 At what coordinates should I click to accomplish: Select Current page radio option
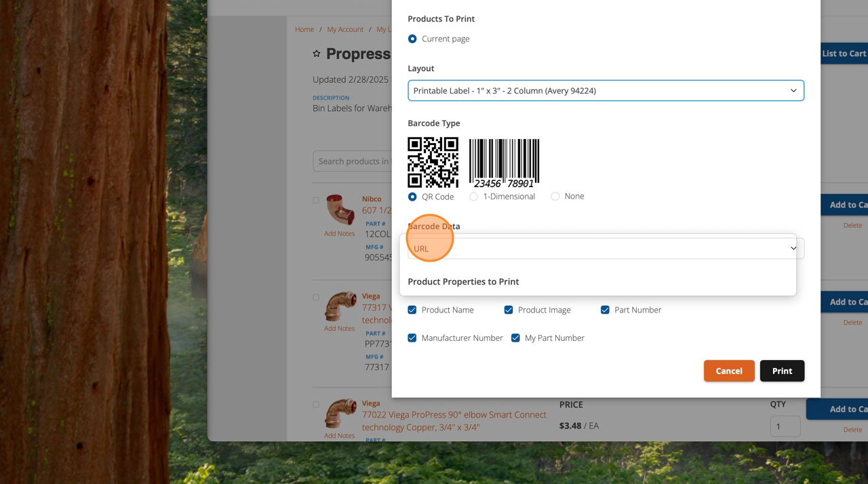click(412, 39)
